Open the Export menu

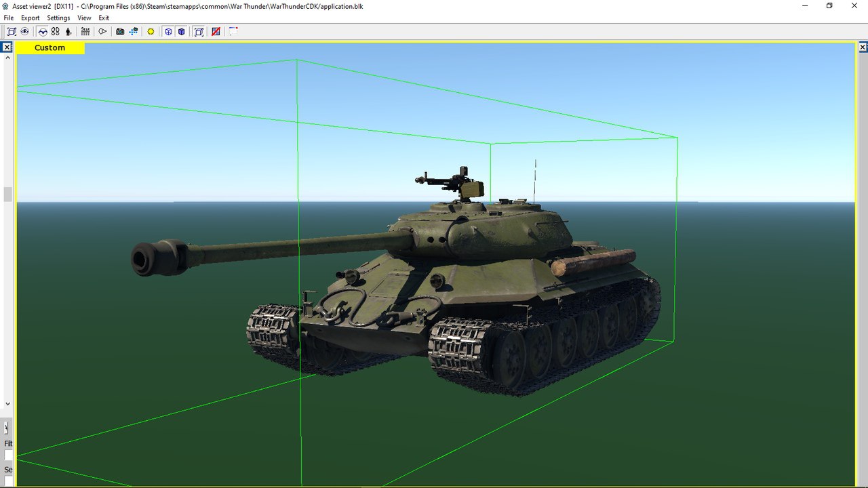click(31, 18)
